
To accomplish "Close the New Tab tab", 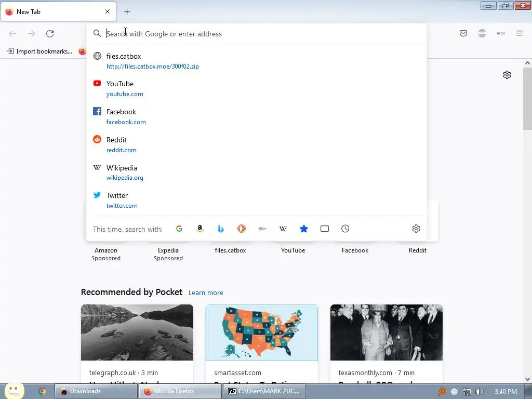I will tap(108, 11).
